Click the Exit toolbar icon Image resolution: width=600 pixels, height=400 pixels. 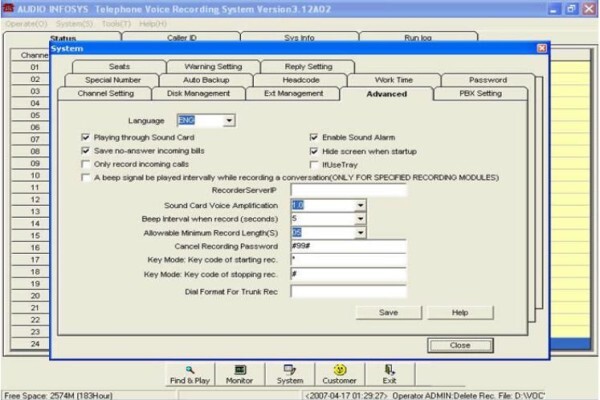point(390,375)
